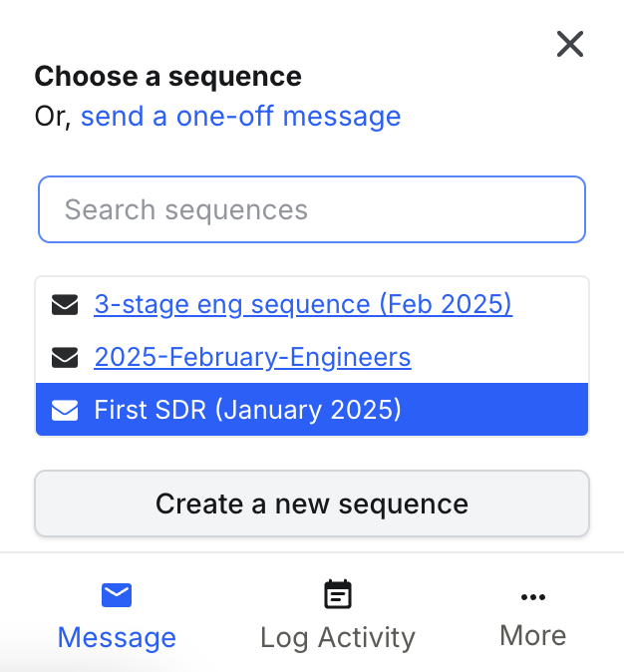
Task: Click white envelope icon in First SDR row
Action: pos(65,410)
